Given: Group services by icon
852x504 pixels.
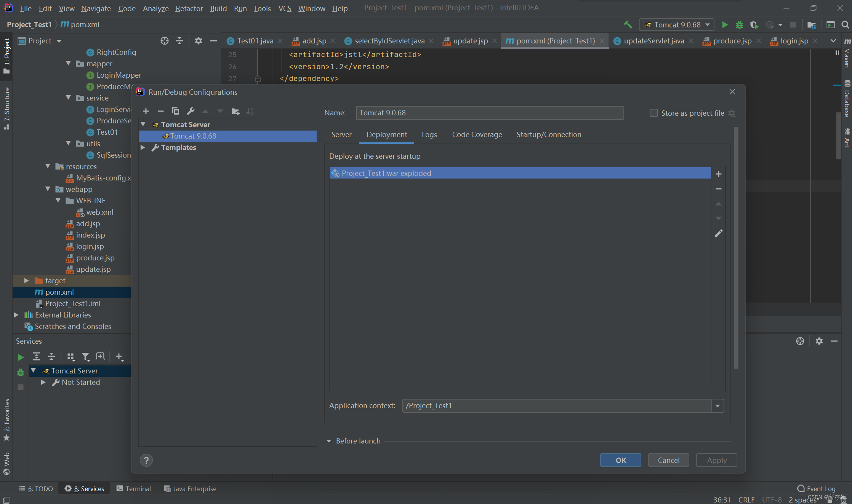Looking at the screenshot, I should pyautogui.click(x=71, y=356).
